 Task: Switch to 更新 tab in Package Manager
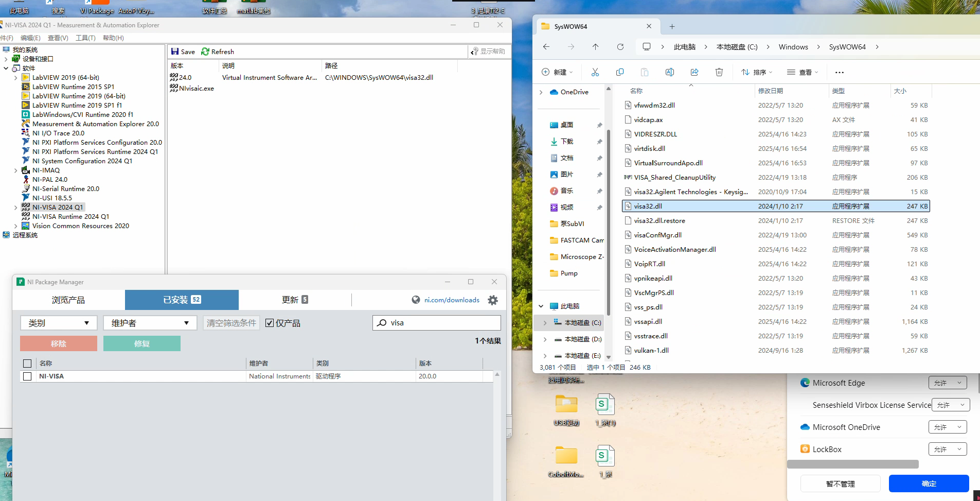[295, 300]
